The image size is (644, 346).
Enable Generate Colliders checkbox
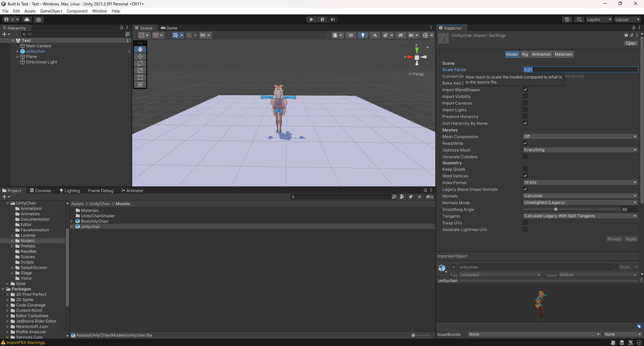525,156
